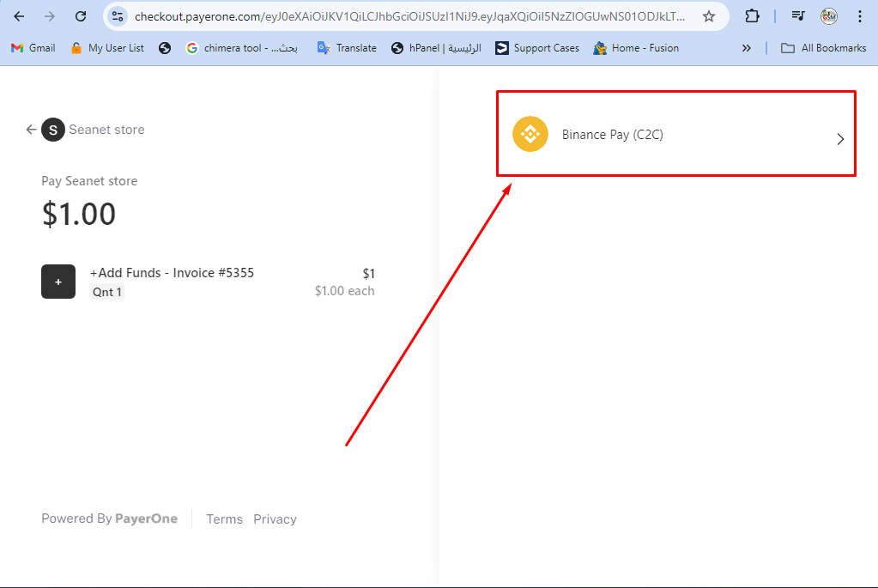Click the $1.00 total amount
The height and width of the screenshot is (588, 878).
click(x=79, y=214)
